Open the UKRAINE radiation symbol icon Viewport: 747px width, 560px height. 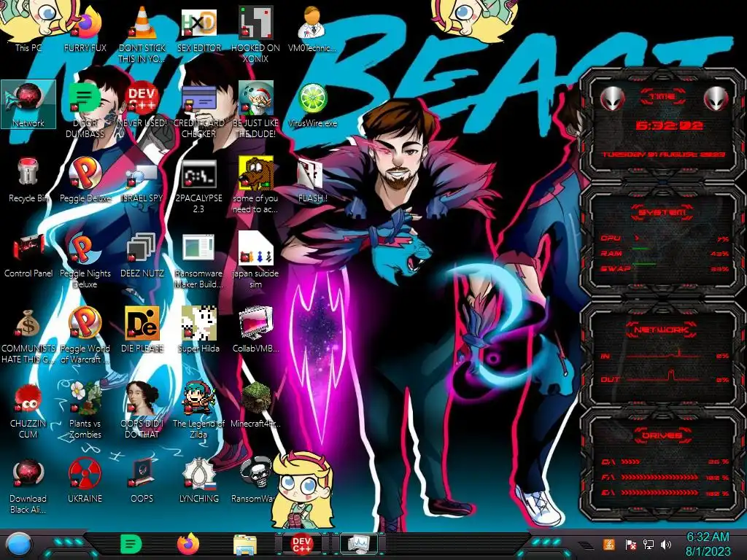[85, 481]
